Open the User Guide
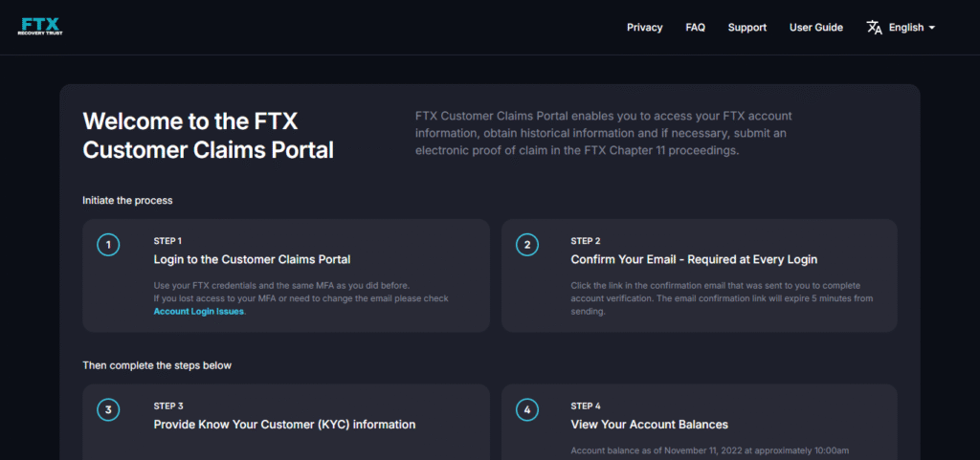The width and height of the screenshot is (980, 460). point(815,28)
